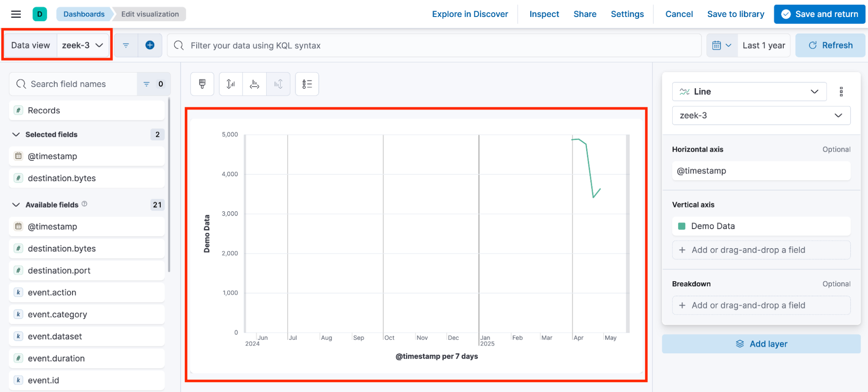
Task: Click the Demo Data green color swatch
Action: (x=682, y=226)
